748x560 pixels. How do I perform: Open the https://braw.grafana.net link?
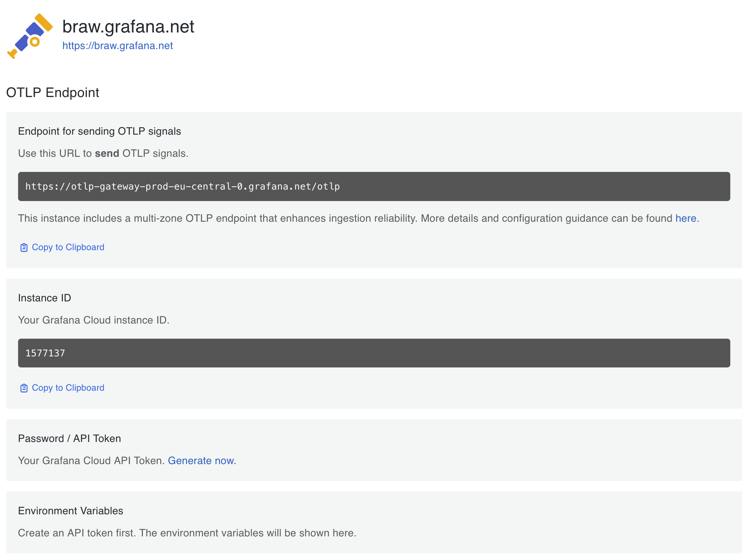[117, 45]
